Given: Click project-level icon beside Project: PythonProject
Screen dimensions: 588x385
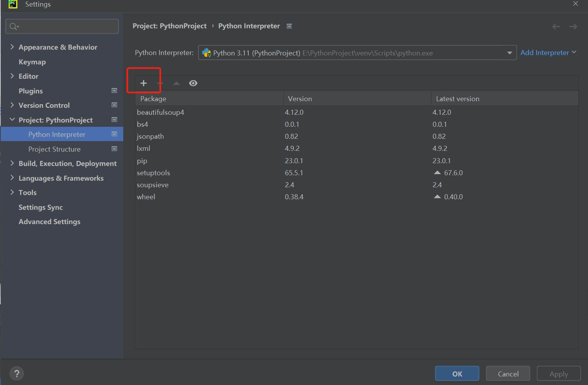Looking at the screenshot, I should tap(114, 119).
